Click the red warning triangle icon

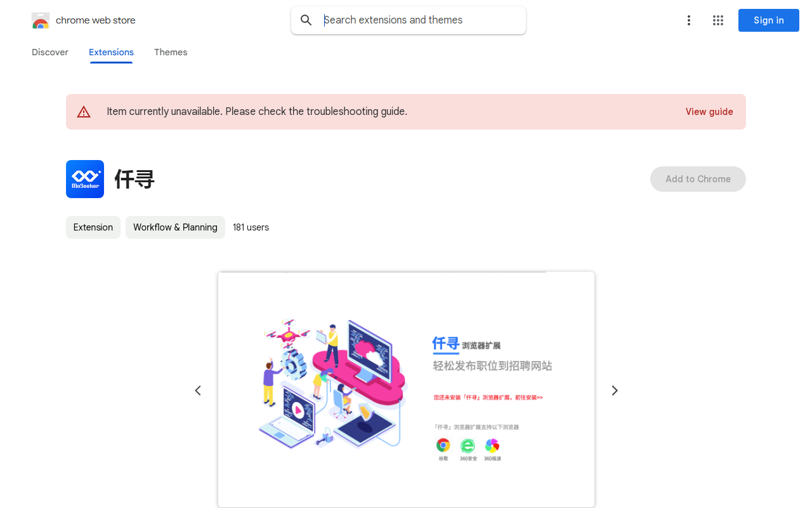click(84, 112)
